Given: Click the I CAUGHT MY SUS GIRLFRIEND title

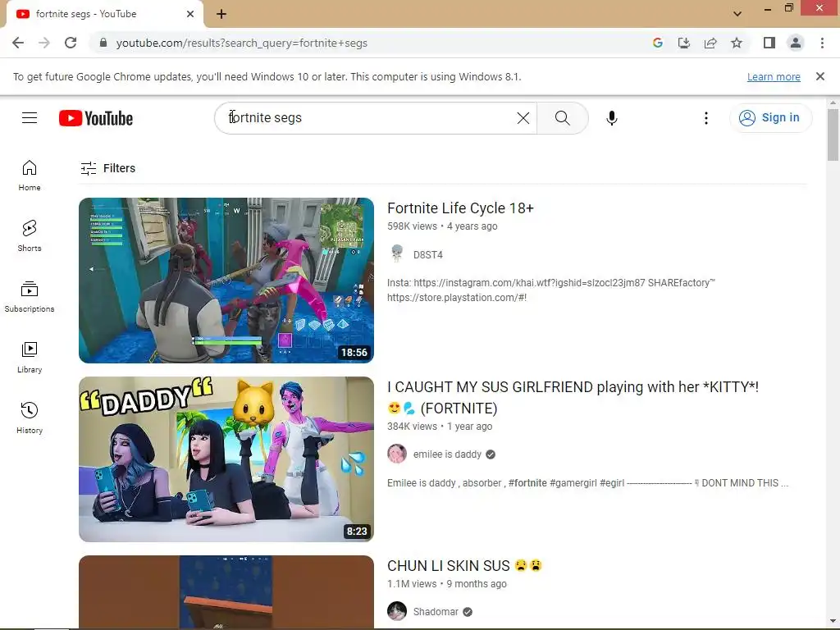Looking at the screenshot, I should click(x=573, y=398).
